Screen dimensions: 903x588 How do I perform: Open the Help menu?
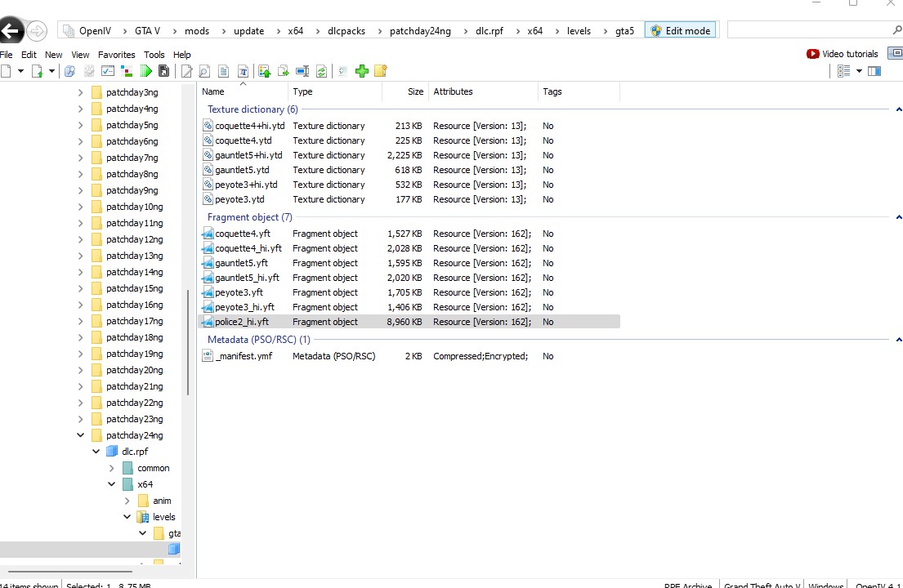(x=182, y=55)
